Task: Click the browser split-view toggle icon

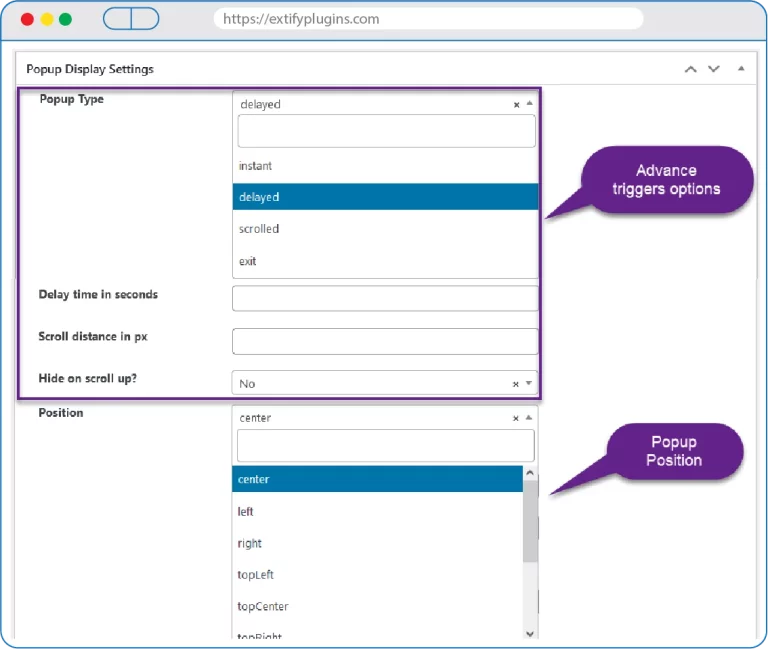Action: 131,19
